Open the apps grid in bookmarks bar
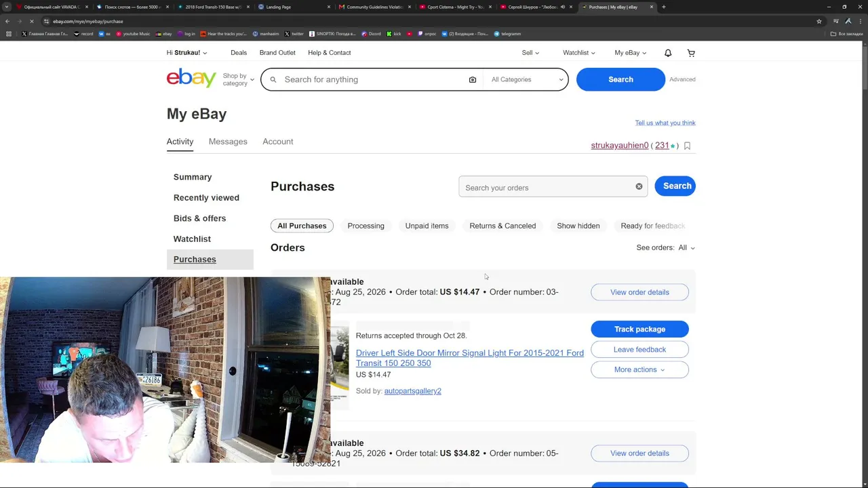Screen dimensions: 868x488 coord(8,34)
